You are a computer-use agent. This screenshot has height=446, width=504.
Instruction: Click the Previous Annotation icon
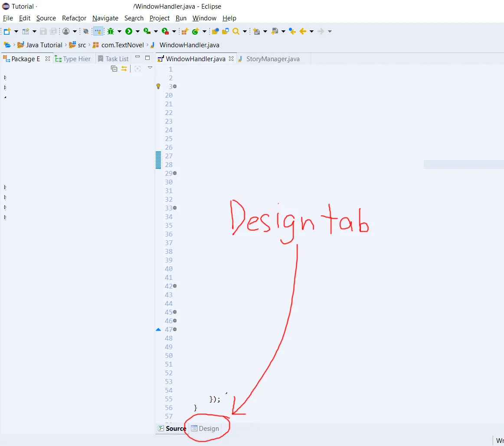(x=275, y=31)
